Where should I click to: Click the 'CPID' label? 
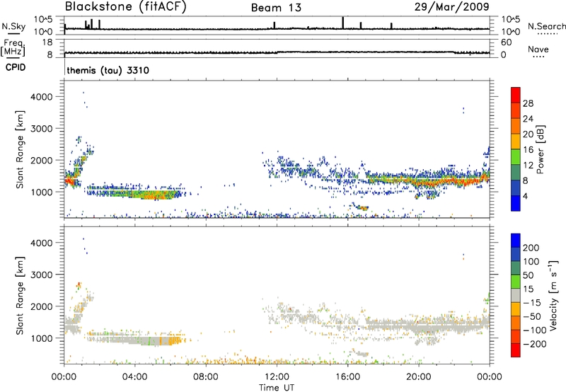(x=16, y=67)
